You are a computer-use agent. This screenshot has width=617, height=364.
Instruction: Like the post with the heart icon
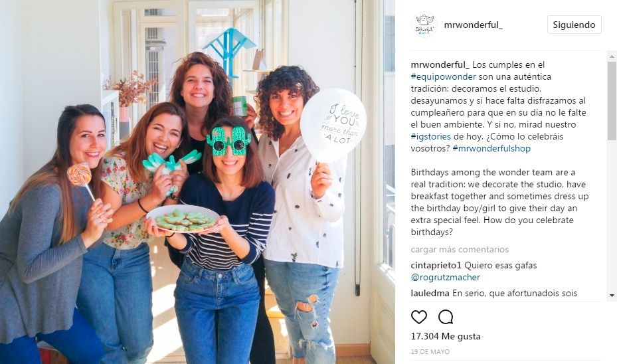point(418,317)
